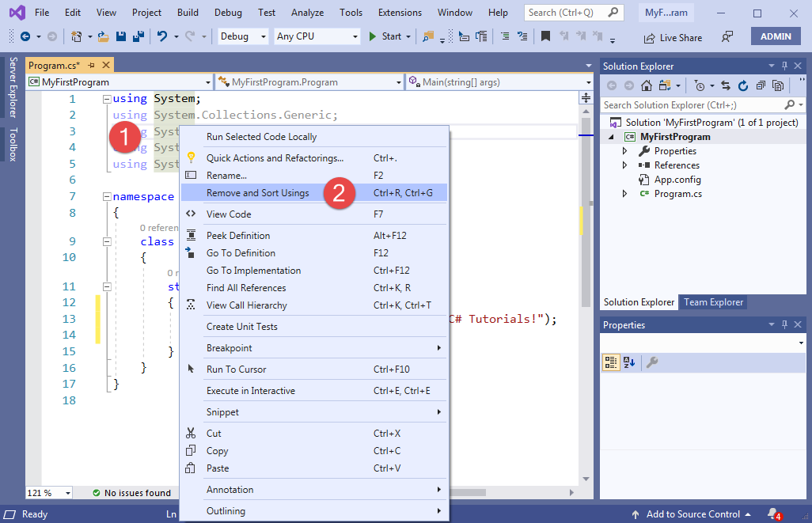Sort properties alphabetically in the Properties panel
Screen dimensions: 812x523
point(628,362)
